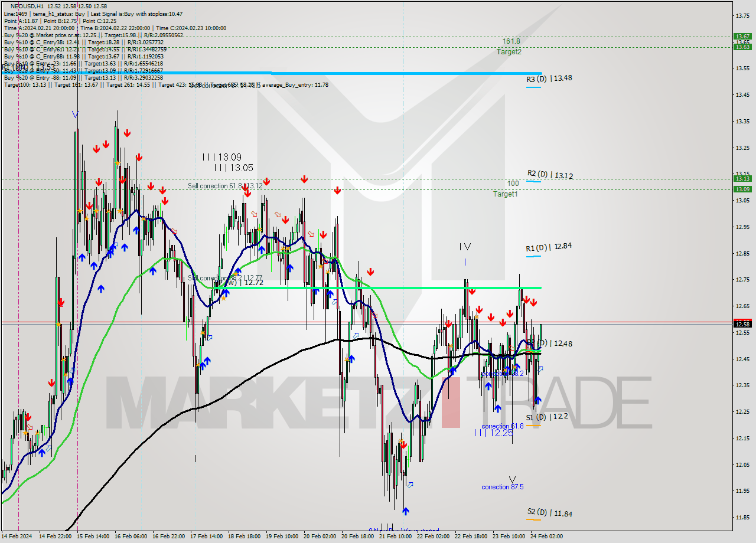Image resolution: width=756 pixels, height=543 pixels.
Task: Click the 'Sell correction 61.8 | 13.12' label
Action: [x=225, y=186]
